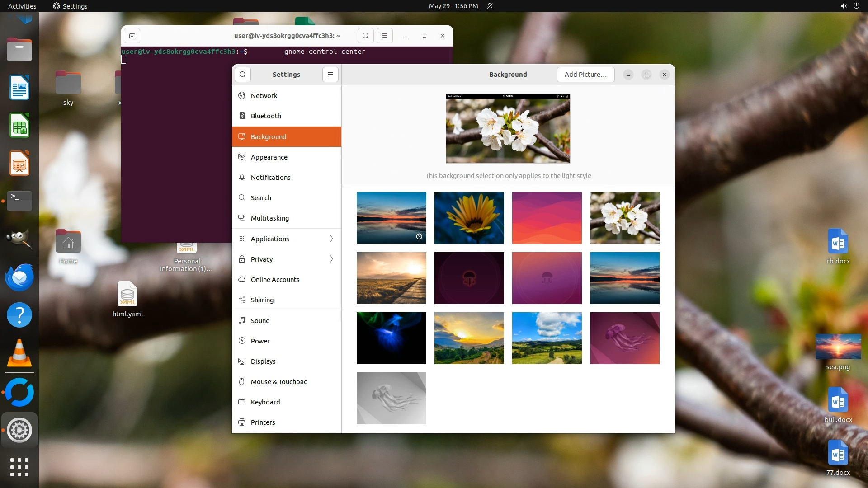The height and width of the screenshot is (488, 868).
Task: Click the Add Picture button
Action: 585,75
